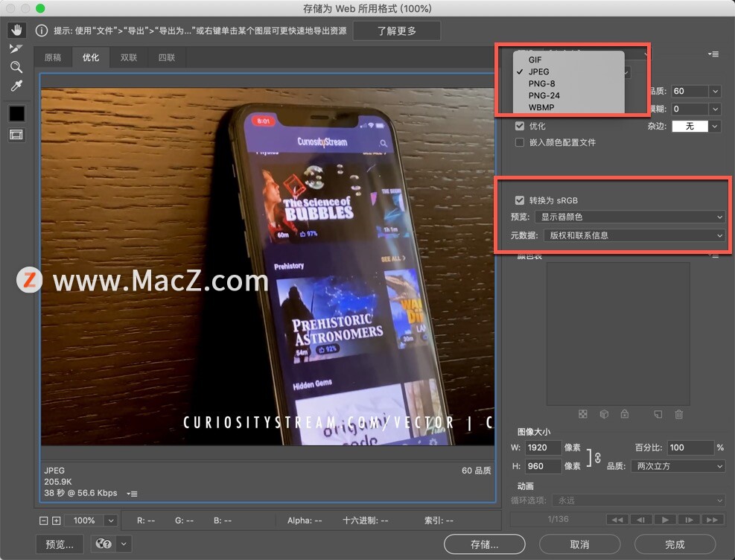Select the Slice Select tool
735x560 pixels.
16,48
